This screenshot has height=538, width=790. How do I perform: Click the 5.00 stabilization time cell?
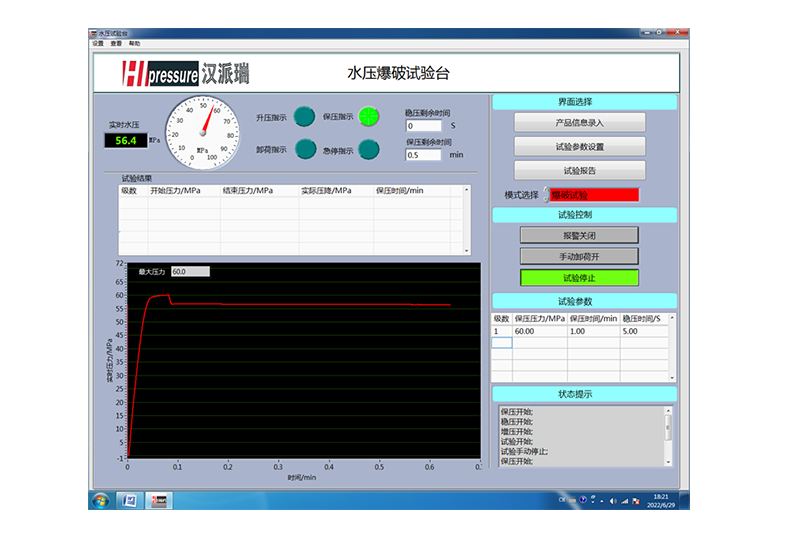(644, 331)
